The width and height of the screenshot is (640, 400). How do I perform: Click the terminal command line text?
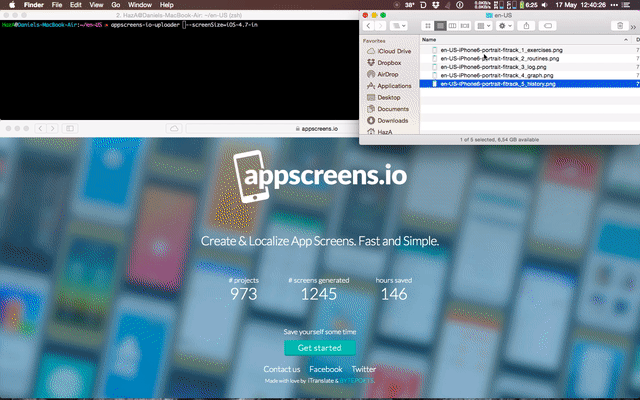point(184,25)
